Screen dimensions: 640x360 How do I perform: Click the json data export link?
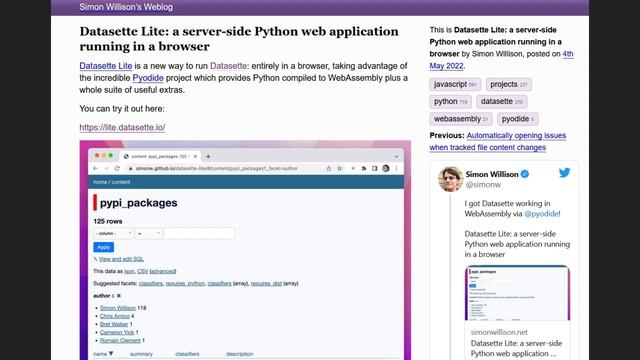[x=129, y=271]
